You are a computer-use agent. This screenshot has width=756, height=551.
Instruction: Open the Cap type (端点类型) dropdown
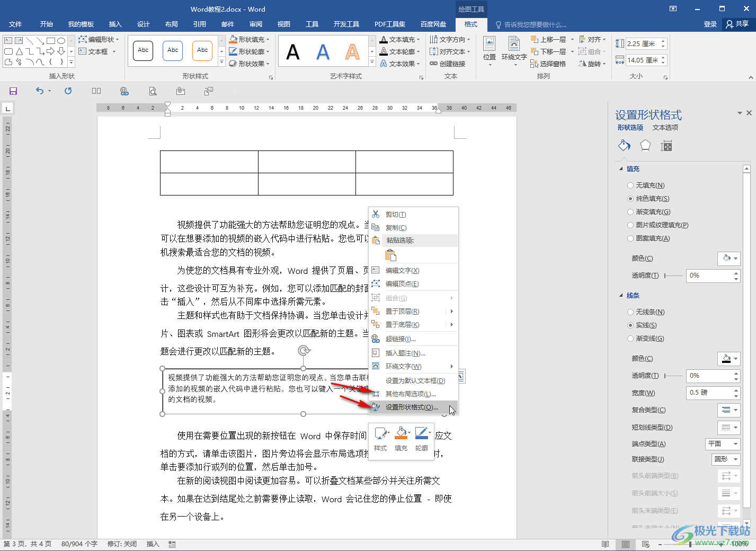723,444
